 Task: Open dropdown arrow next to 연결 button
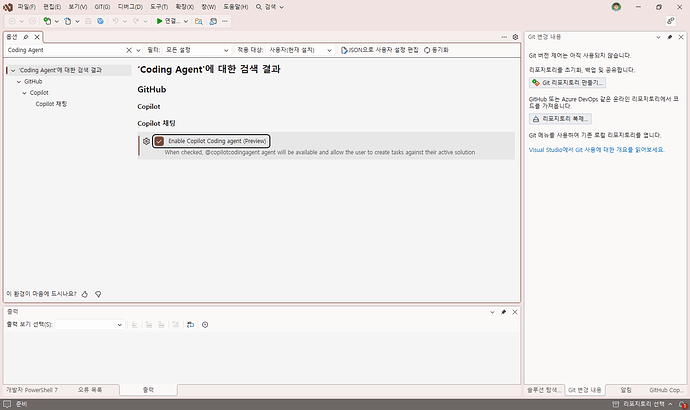pyautogui.click(x=186, y=21)
